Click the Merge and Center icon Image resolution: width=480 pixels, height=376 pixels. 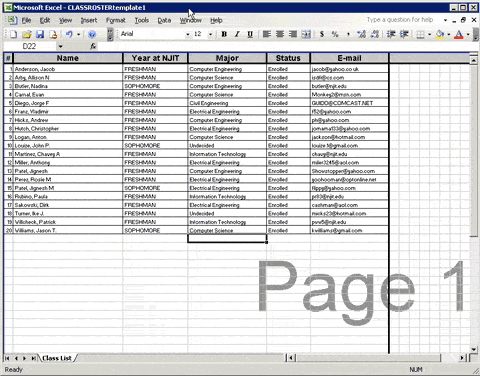click(306, 34)
